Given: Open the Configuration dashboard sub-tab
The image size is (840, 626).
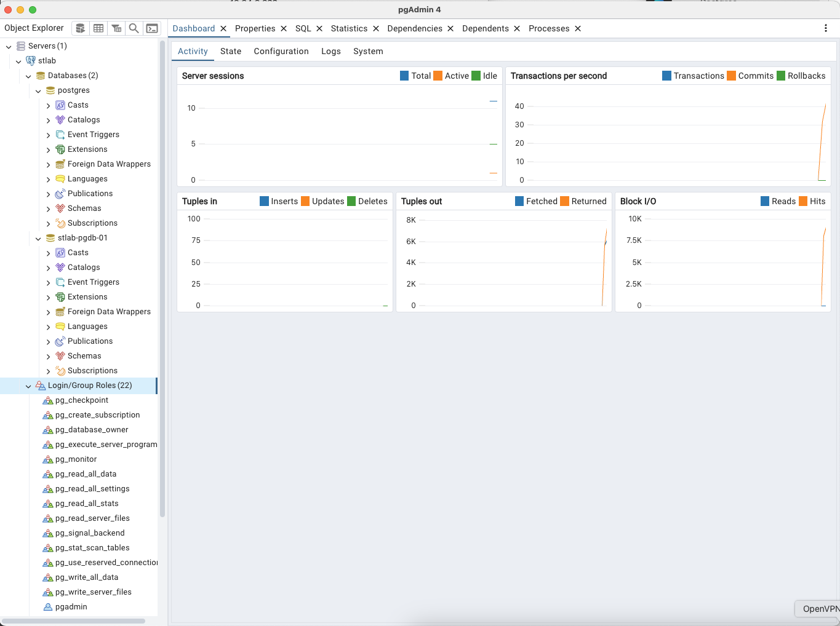Looking at the screenshot, I should tap(281, 52).
